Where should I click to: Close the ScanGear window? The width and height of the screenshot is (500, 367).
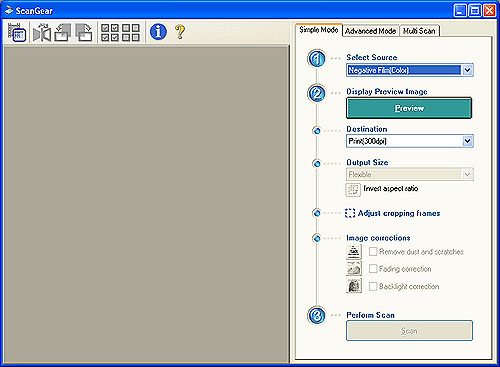[489, 11]
